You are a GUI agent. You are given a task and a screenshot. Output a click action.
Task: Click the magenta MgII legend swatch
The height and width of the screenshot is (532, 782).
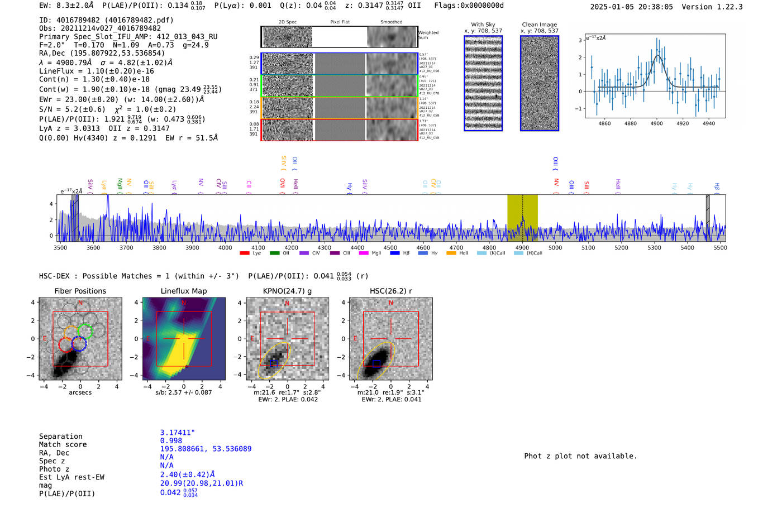pos(364,253)
